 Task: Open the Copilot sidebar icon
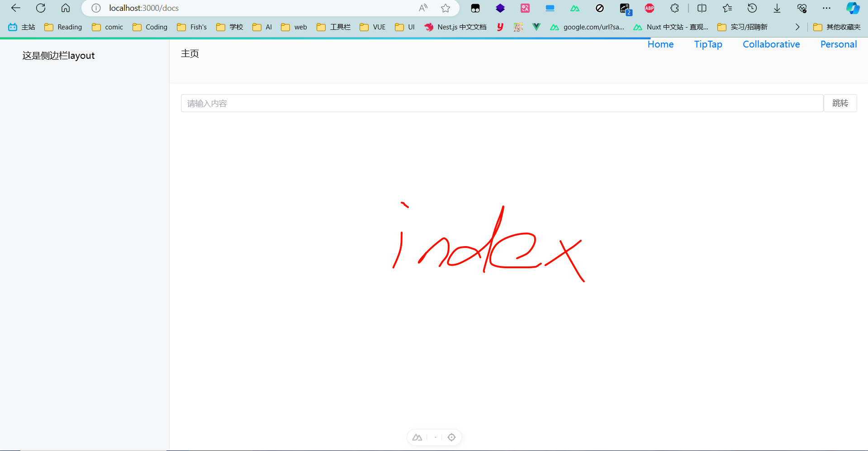(853, 8)
